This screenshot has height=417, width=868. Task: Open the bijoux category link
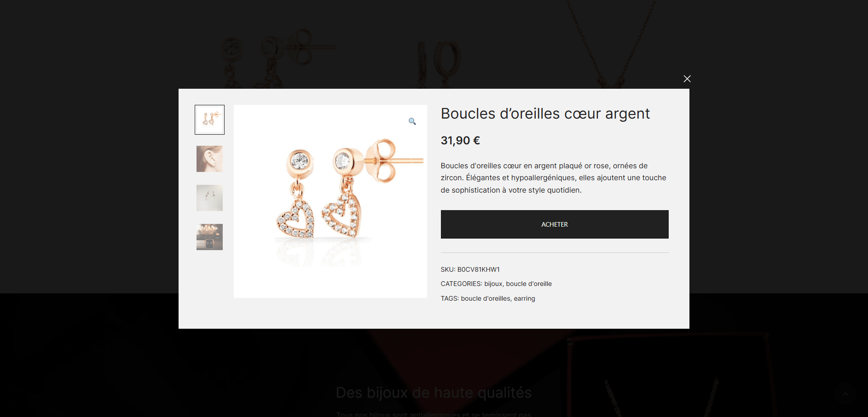tap(493, 284)
